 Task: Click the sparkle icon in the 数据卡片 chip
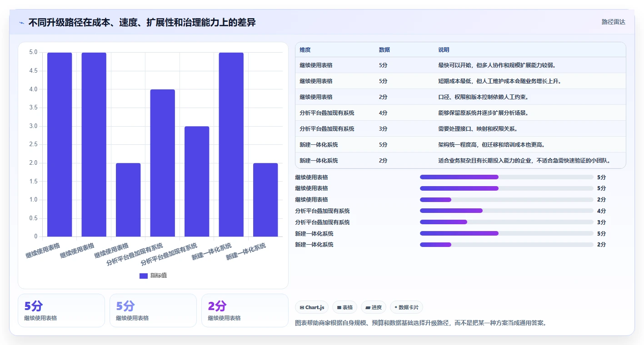[x=396, y=307]
